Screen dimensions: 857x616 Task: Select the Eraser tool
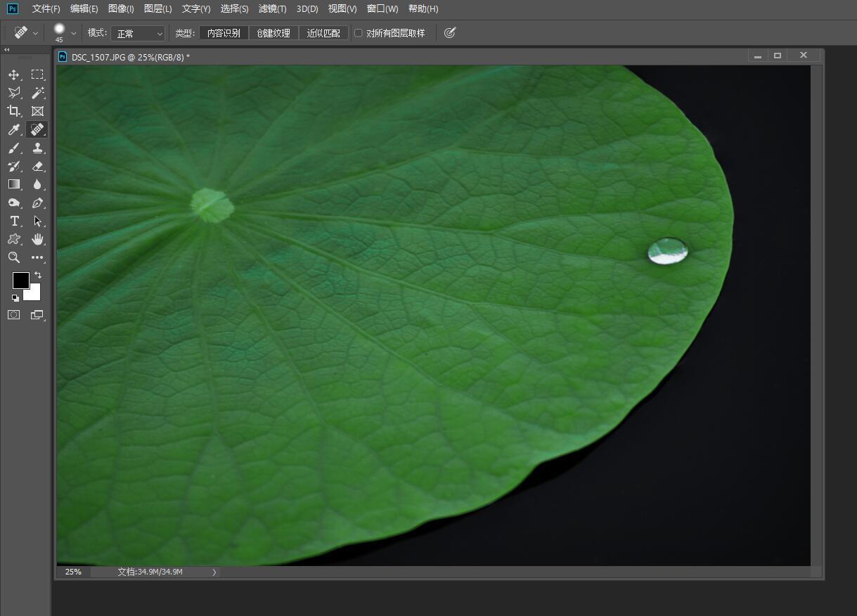click(38, 166)
